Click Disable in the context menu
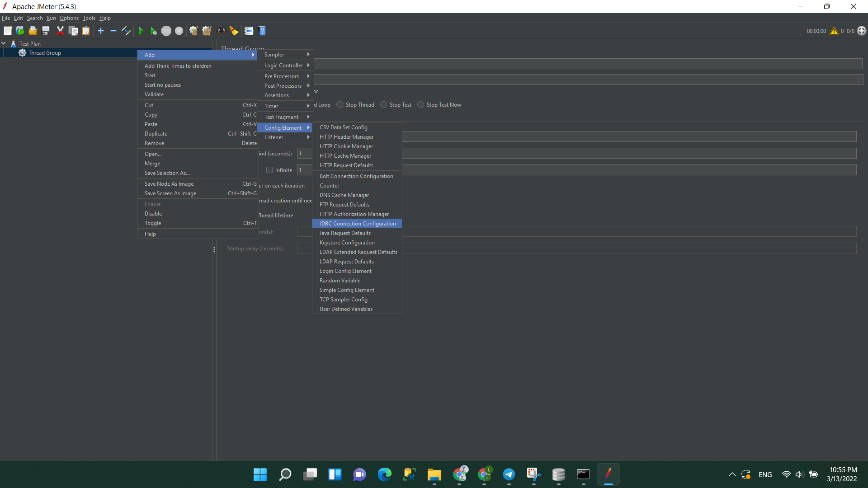Viewport: 868px width, 488px height. pos(198,213)
